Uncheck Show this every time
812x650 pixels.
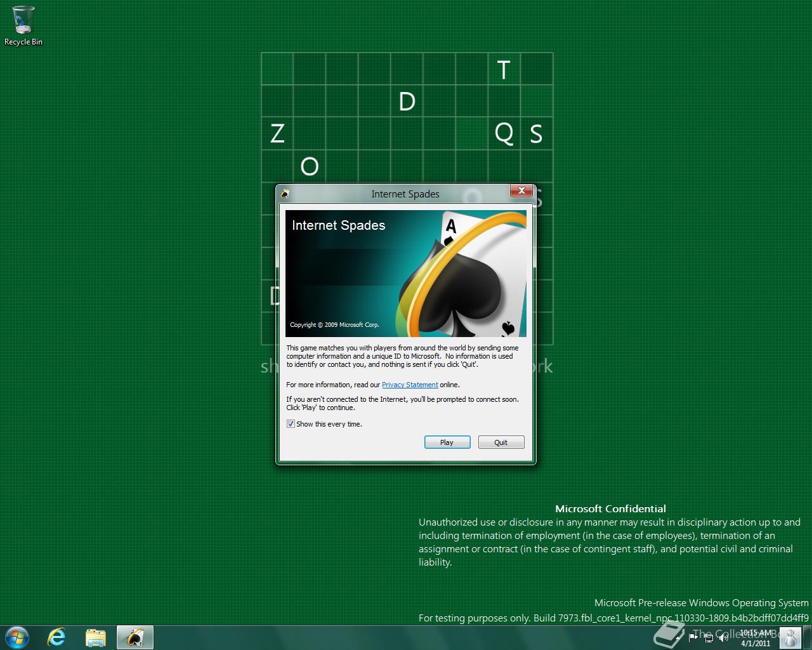click(x=291, y=424)
